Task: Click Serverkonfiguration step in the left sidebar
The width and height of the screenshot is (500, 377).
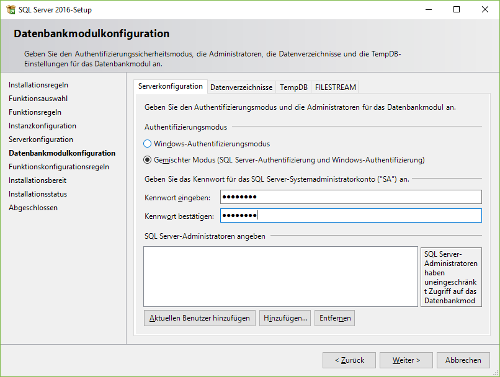Action: (41, 139)
